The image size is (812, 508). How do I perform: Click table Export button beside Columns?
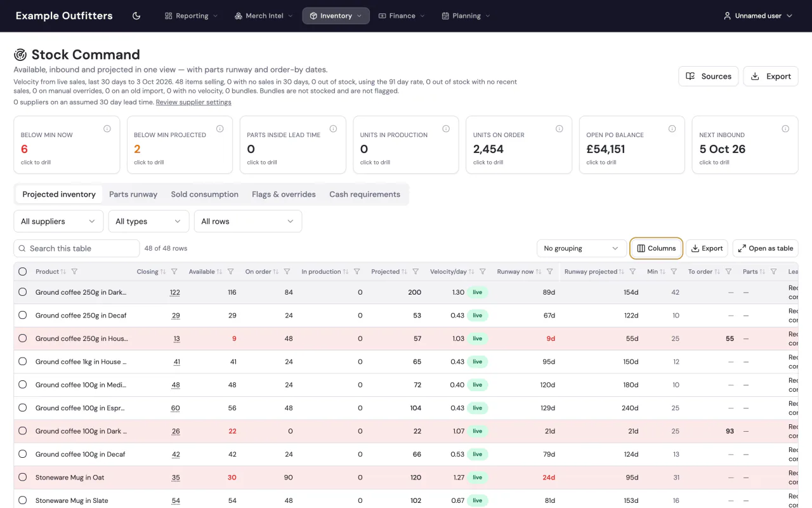tap(707, 248)
